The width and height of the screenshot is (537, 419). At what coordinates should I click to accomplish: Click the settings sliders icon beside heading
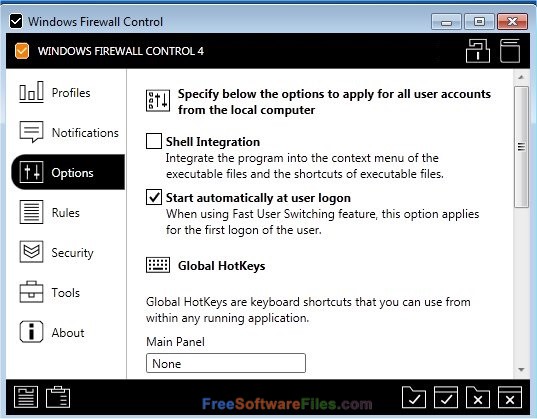pyautogui.click(x=158, y=101)
